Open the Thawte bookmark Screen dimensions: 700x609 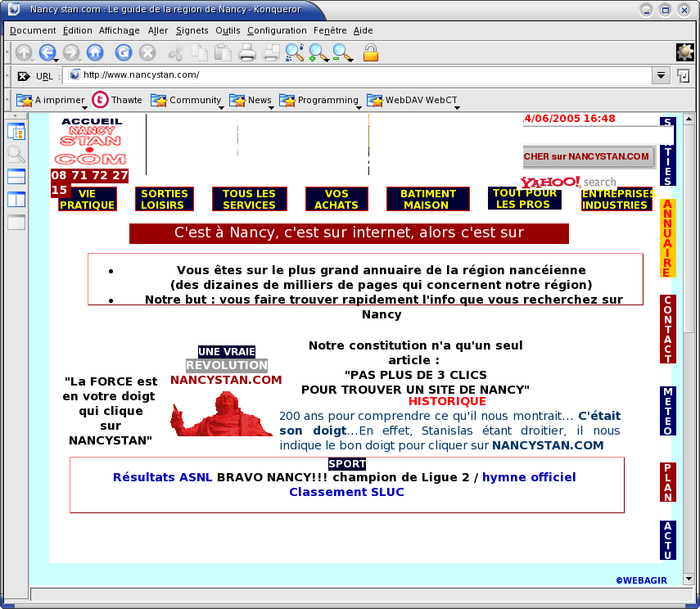[117, 100]
